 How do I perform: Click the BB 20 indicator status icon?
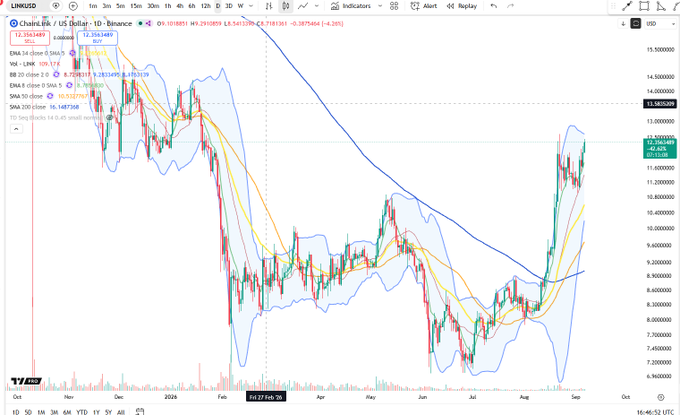[x=56, y=75]
